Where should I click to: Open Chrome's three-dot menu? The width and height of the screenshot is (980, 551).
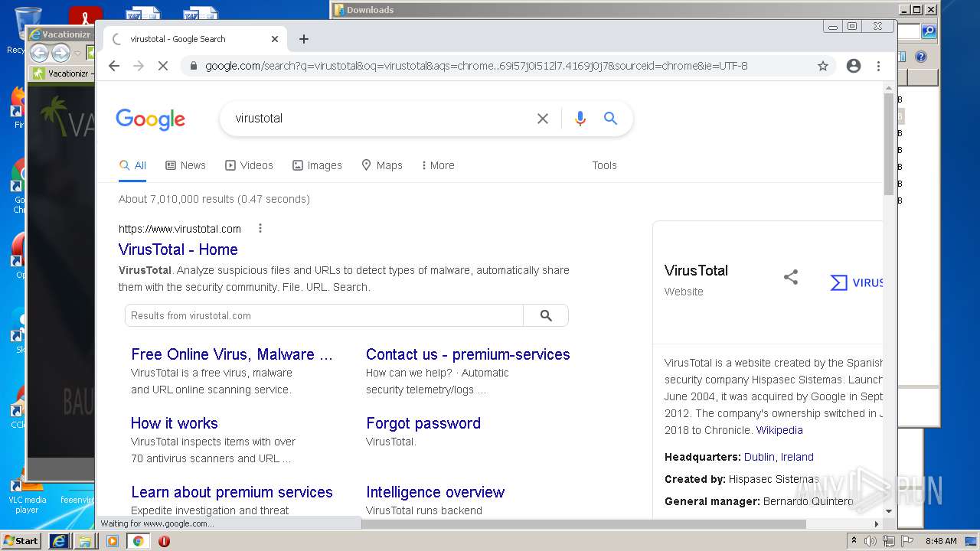click(878, 66)
